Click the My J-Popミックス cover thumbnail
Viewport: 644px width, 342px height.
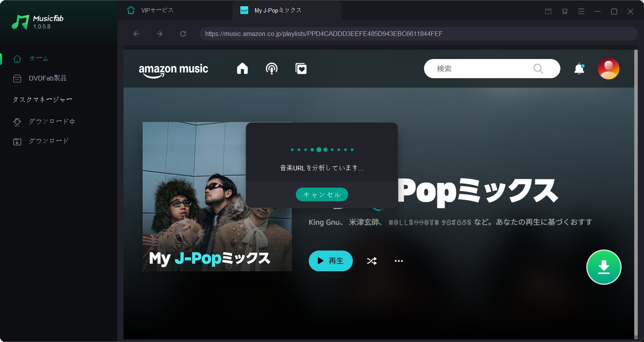tap(217, 197)
